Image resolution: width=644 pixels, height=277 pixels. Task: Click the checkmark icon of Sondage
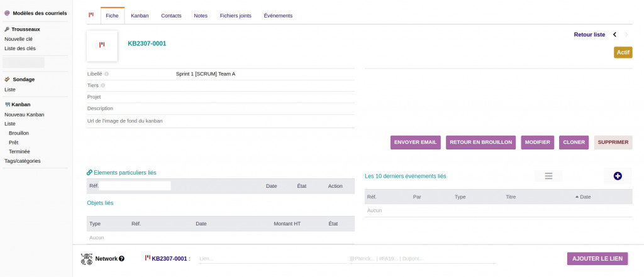(8, 80)
